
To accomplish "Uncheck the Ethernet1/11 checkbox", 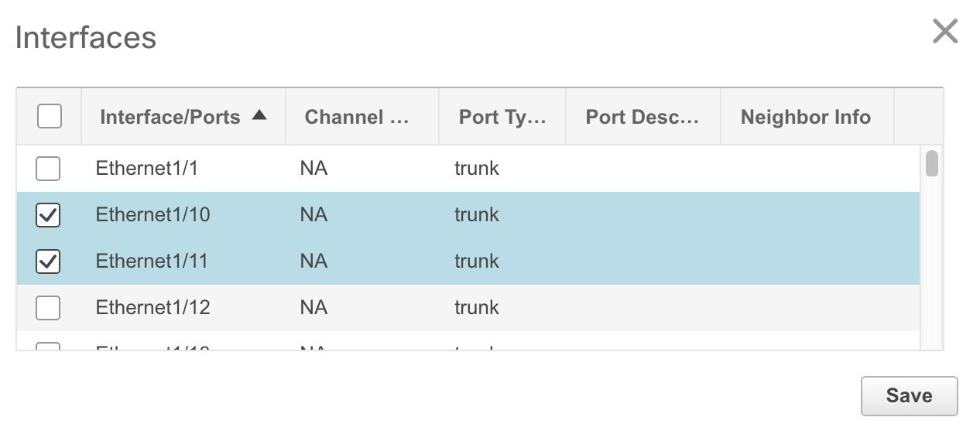I will tap(48, 262).
